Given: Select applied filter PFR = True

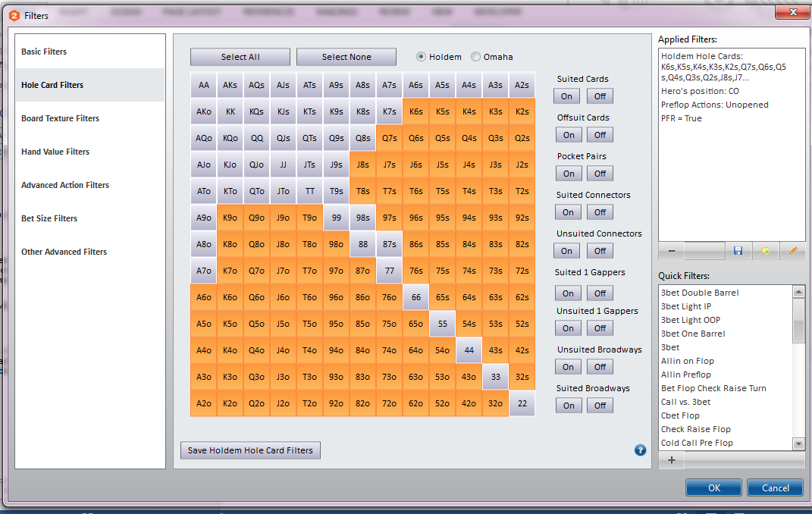Looking at the screenshot, I should pyautogui.click(x=681, y=118).
